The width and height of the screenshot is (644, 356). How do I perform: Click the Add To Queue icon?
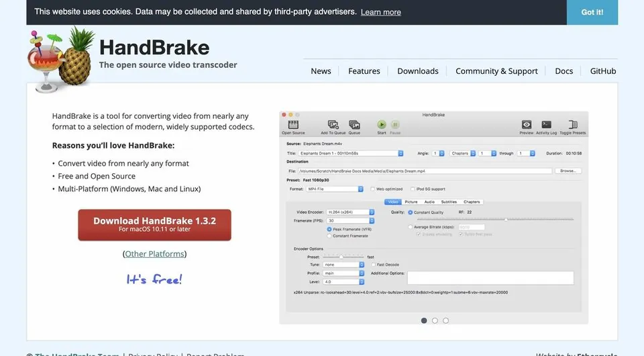[x=333, y=124]
